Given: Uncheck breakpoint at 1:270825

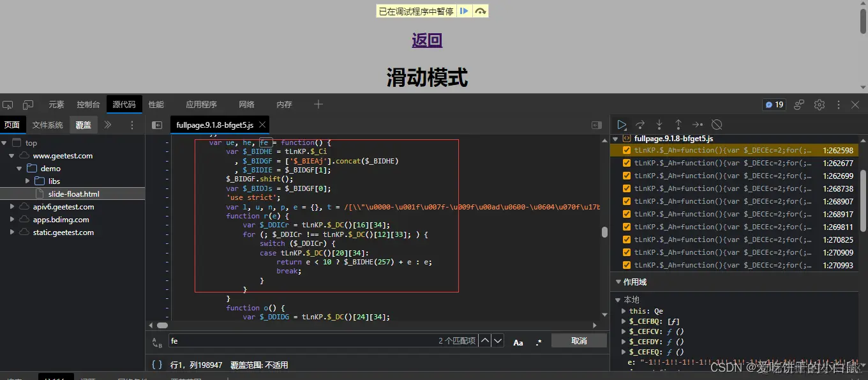Looking at the screenshot, I should [627, 240].
